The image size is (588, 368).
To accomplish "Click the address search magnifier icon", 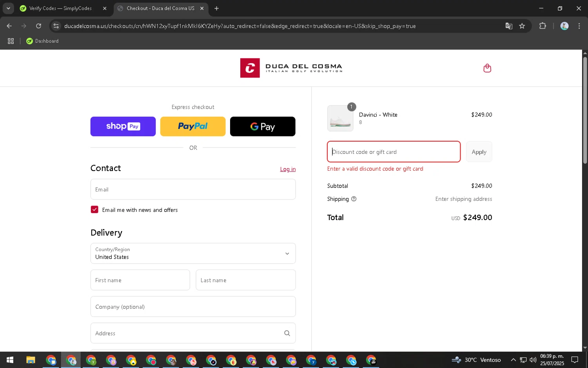I will (x=287, y=333).
